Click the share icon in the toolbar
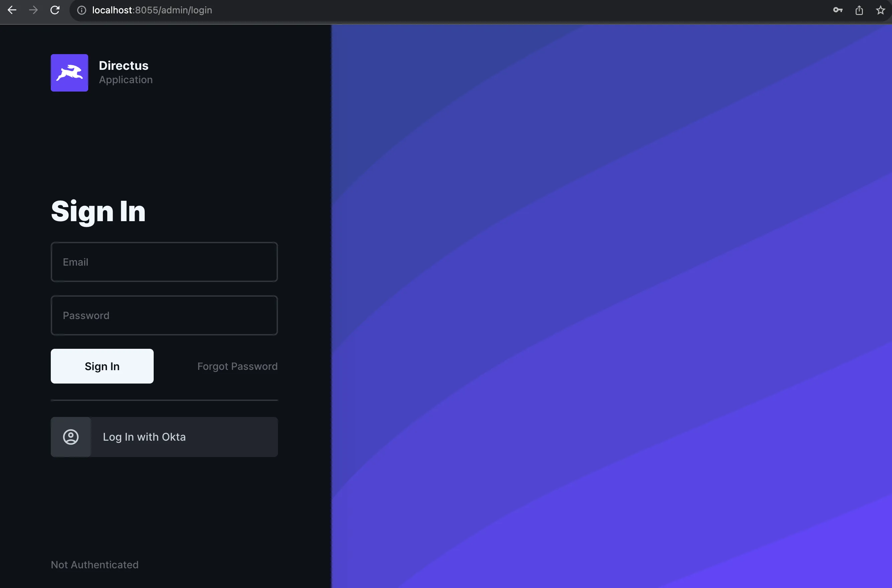The width and height of the screenshot is (892, 588). [859, 10]
